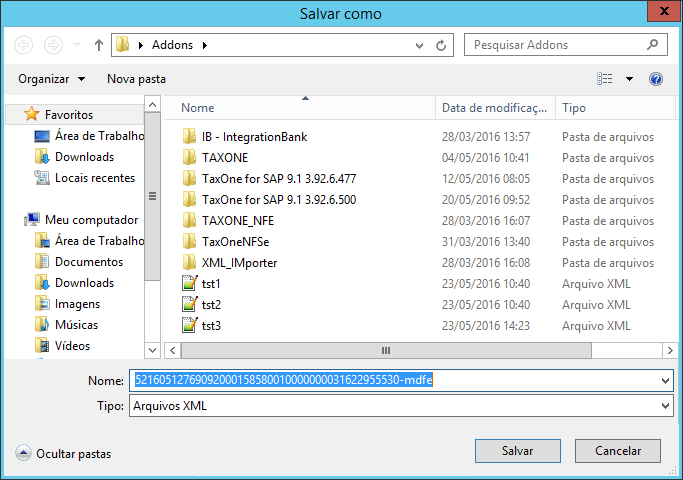
Task: Select tst3 XML file icon
Action: tap(189, 325)
